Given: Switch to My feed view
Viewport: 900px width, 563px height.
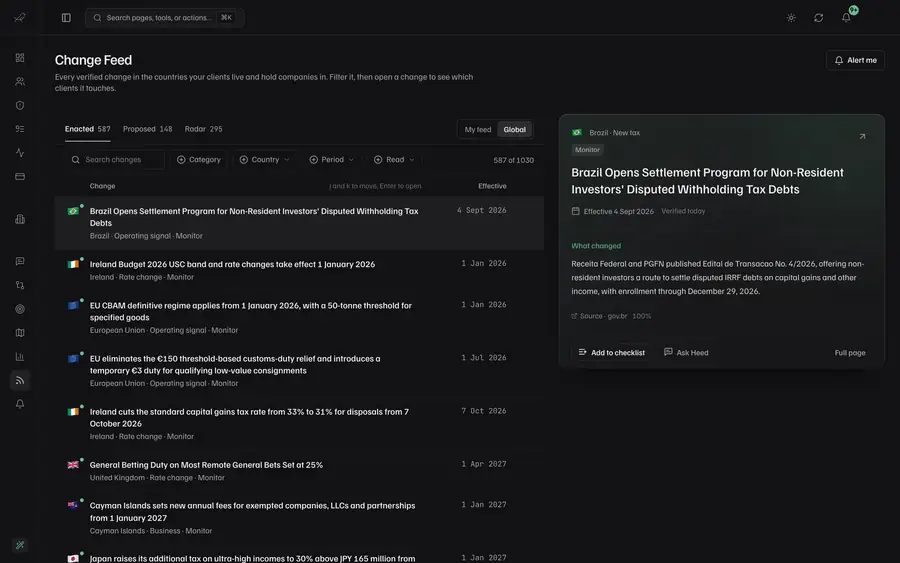Looking at the screenshot, I should coord(478,130).
